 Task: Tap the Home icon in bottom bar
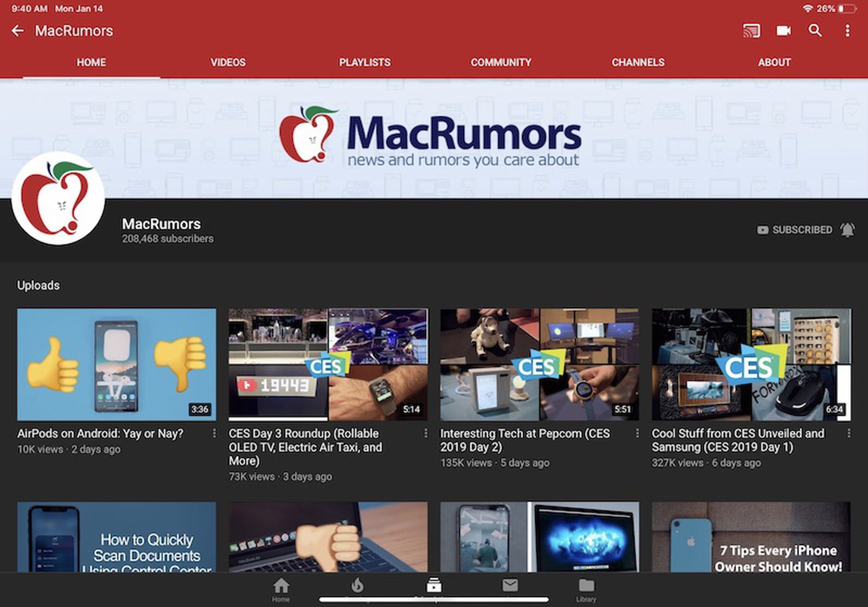pyautogui.click(x=281, y=588)
